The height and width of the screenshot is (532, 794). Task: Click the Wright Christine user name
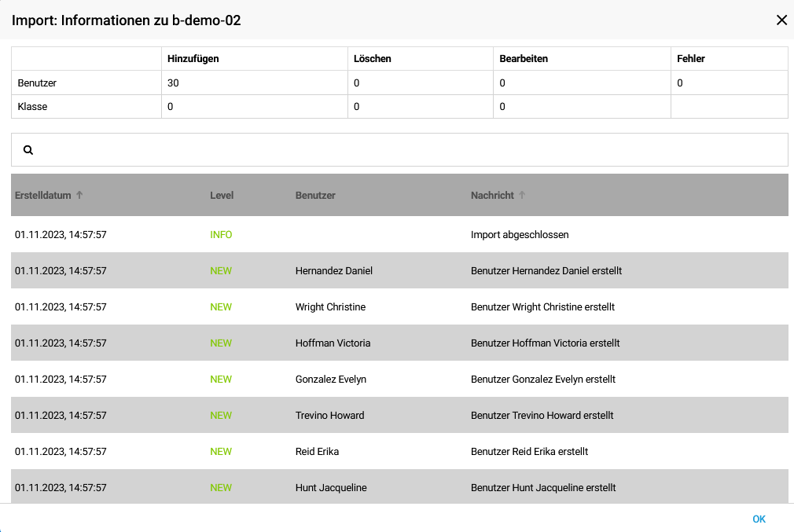click(330, 307)
